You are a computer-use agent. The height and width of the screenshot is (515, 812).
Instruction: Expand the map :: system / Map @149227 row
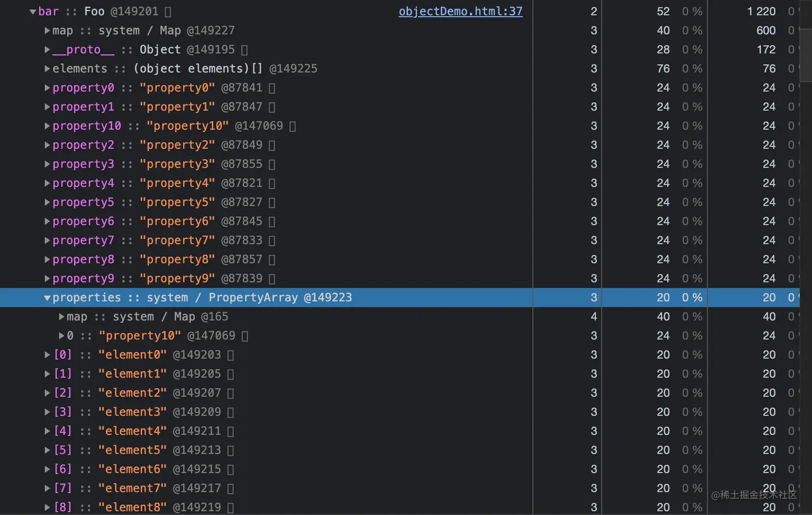click(x=47, y=31)
